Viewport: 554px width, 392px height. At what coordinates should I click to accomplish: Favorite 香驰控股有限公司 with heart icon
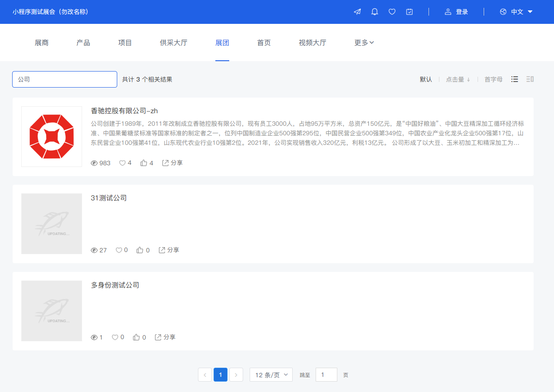pos(122,163)
